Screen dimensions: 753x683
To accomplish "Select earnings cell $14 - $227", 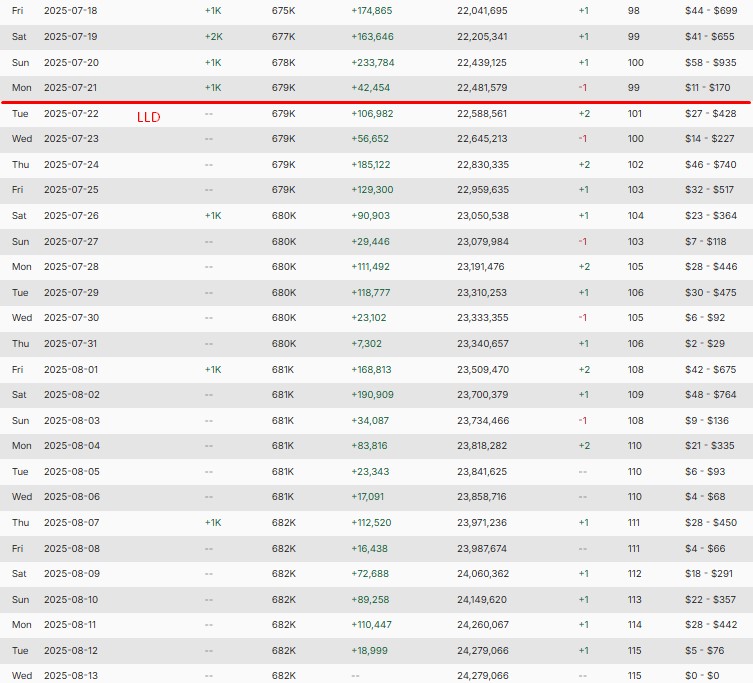I will tap(709, 138).
